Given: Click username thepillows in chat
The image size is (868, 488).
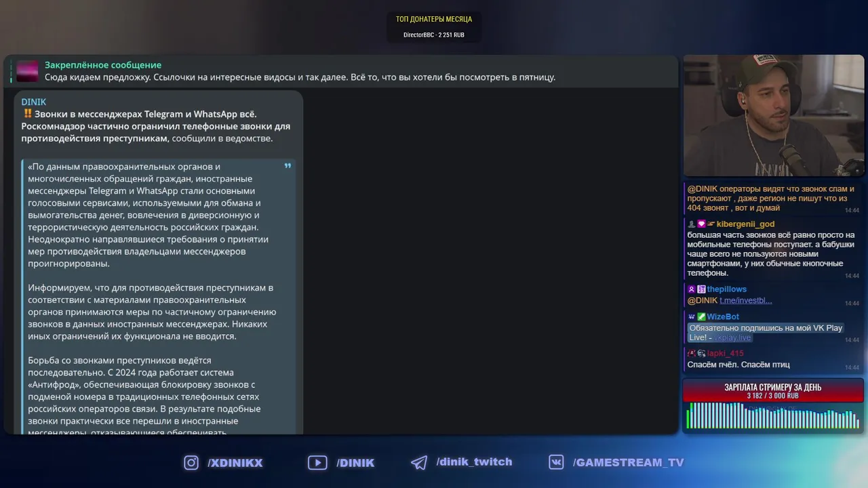Looking at the screenshot, I should [x=727, y=289].
